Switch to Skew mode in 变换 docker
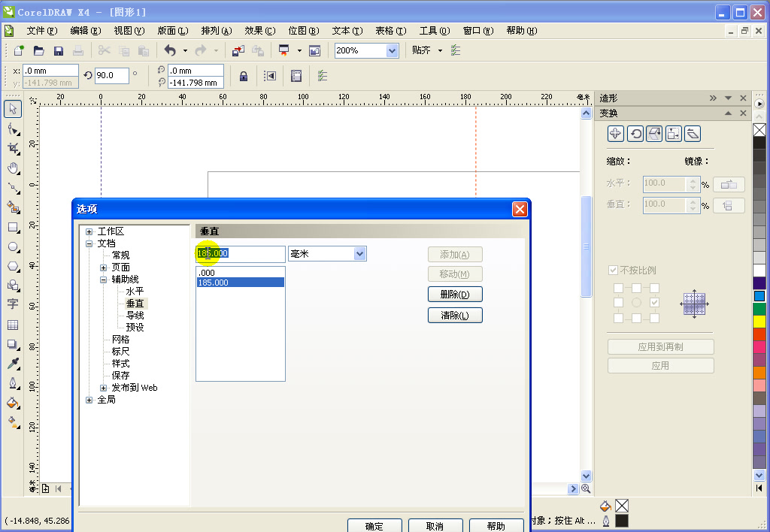The image size is (770, 532). click(x=693, y=134)
